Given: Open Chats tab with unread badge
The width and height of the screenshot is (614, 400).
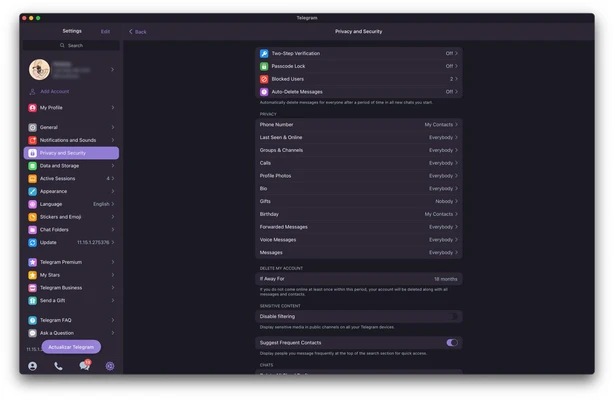Looking at the screenshot, I should tap(85, 366).
